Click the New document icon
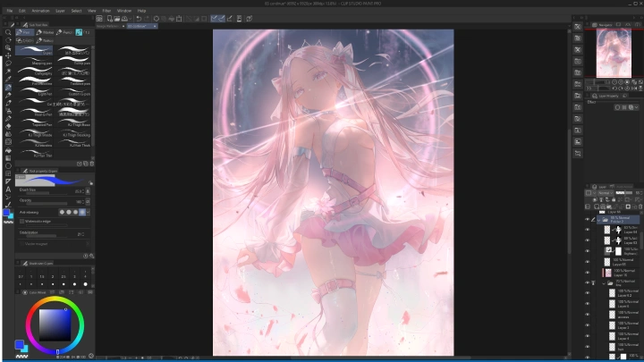Screen dimensions: 644x362 110,19
